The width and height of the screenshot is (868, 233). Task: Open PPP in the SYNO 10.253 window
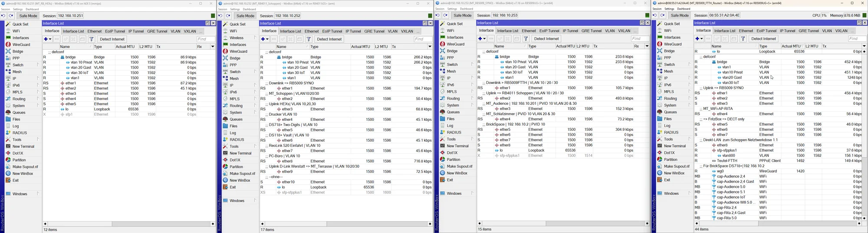pos(450,58)
